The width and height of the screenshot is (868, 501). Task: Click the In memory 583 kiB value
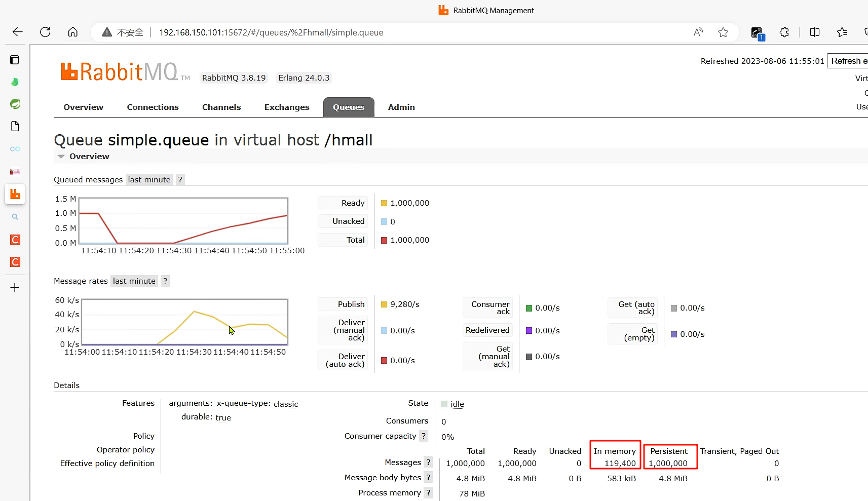click(621, 478)
